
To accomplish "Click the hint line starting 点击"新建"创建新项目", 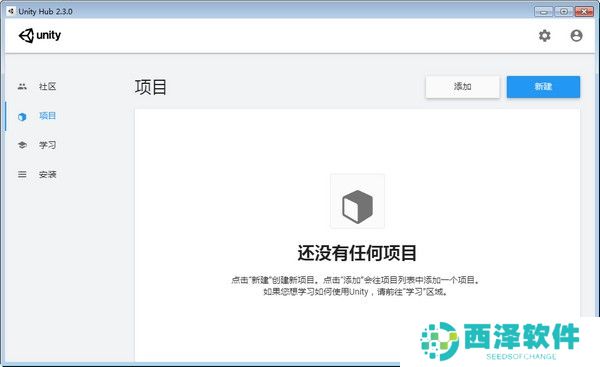I will [355, 280].
